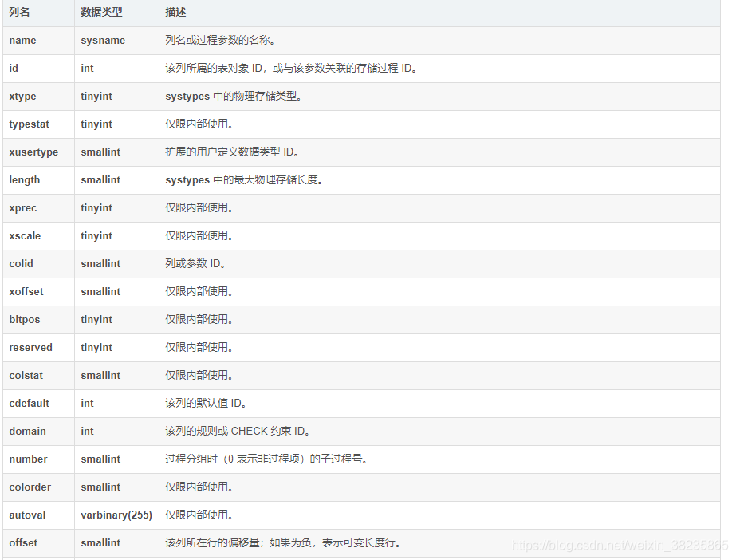The width and height of the screenshot is (736, 560).
Task: Click smallint in the xusertype row
Action: pos(100,152)
